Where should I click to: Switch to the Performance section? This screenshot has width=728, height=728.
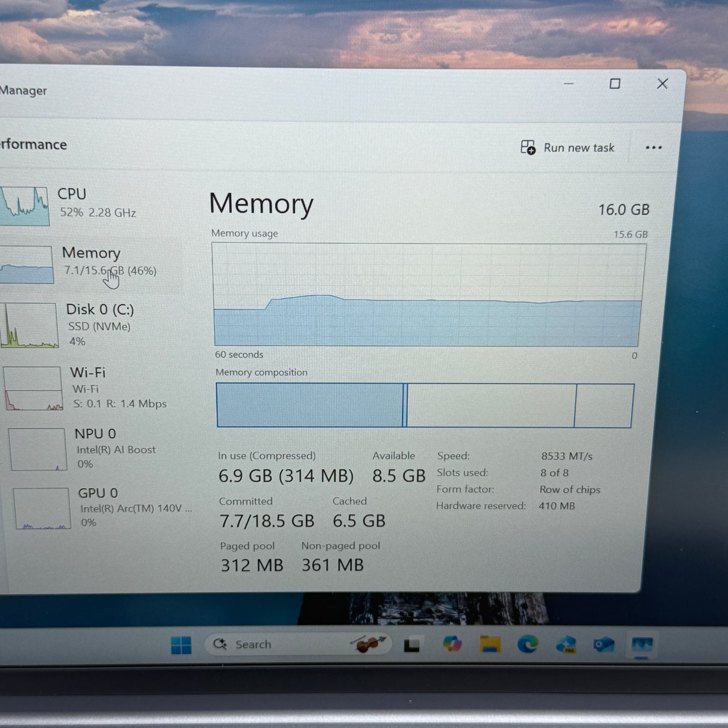[33, 145]
